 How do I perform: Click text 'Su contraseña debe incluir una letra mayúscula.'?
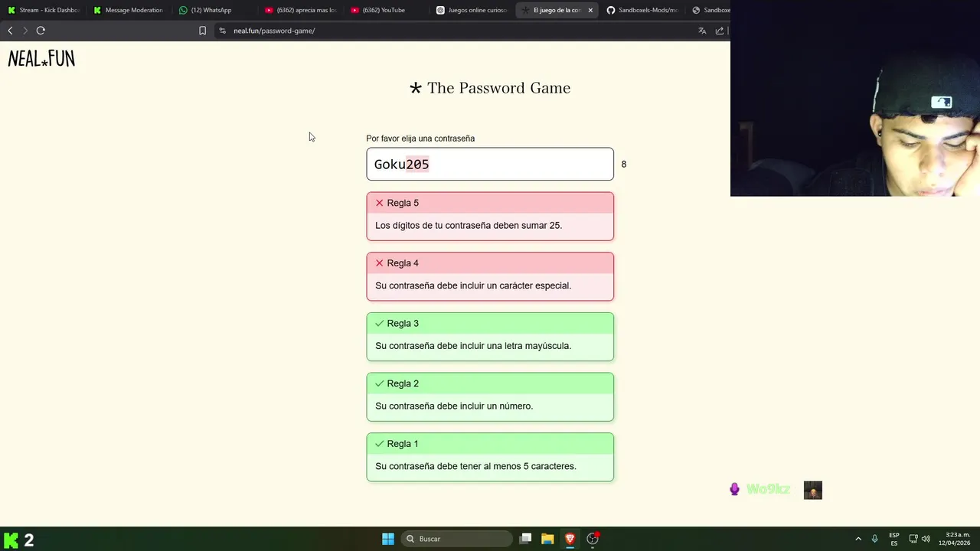coord(473,346)
